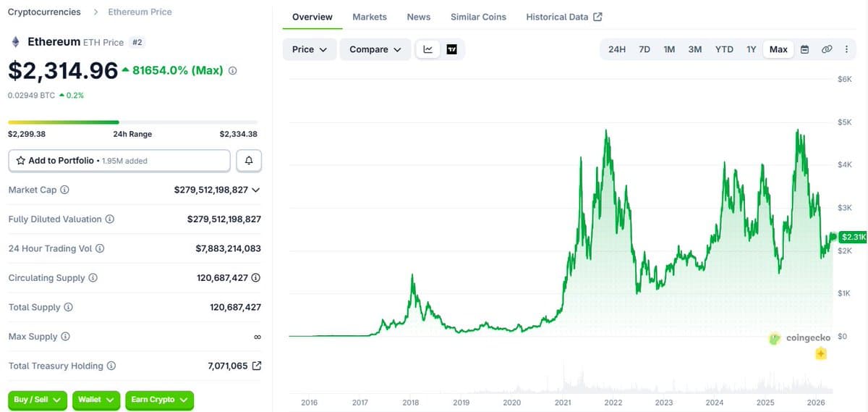Image resolution: width=868 pixels, height=412 pixels.
Task: Open the Price dropdown
Action: pos(310,49)
